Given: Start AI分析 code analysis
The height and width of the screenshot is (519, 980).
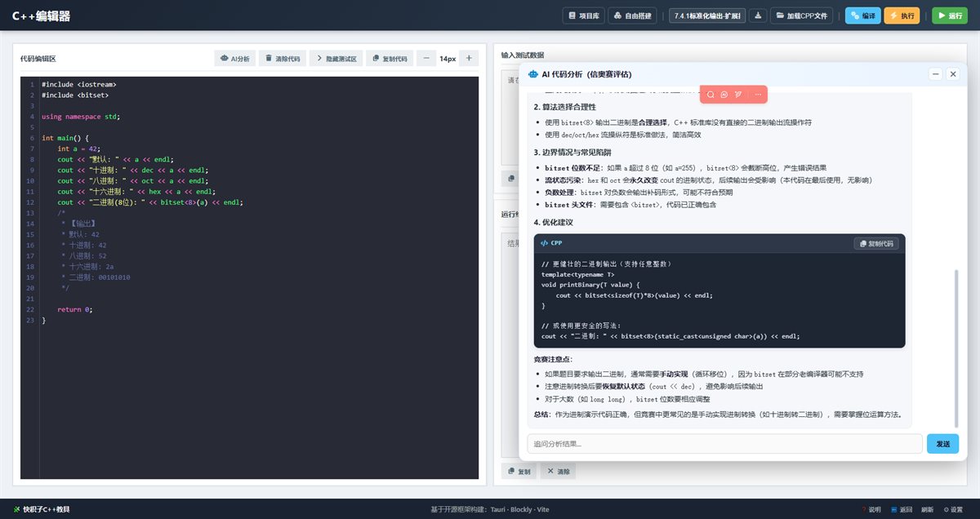Looking at the screenshot, I should (235, 59).
